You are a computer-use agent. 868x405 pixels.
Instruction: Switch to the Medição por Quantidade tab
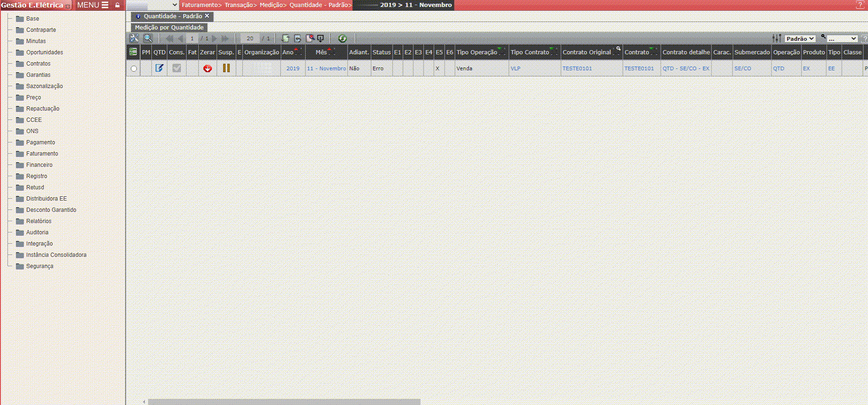169,28
